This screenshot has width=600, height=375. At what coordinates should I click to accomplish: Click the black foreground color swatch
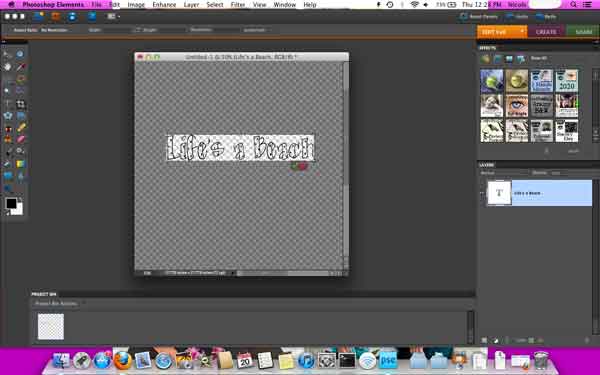point(10,203)
